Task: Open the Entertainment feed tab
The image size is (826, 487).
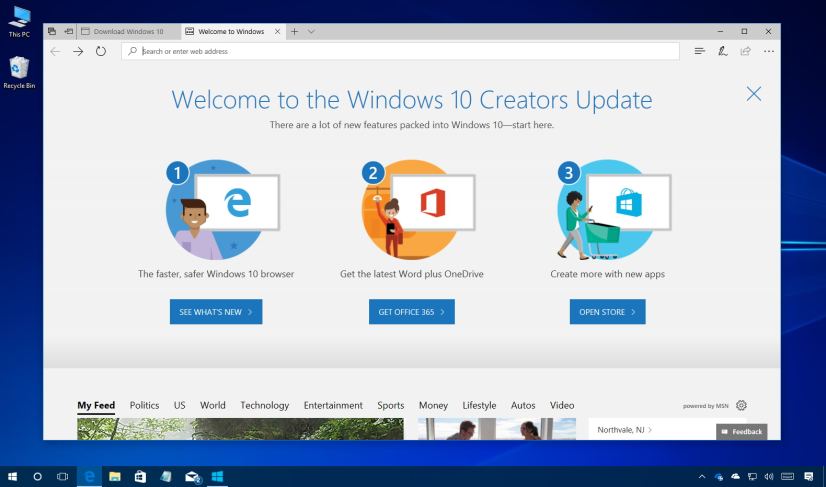Action: [x=333, y=405]
